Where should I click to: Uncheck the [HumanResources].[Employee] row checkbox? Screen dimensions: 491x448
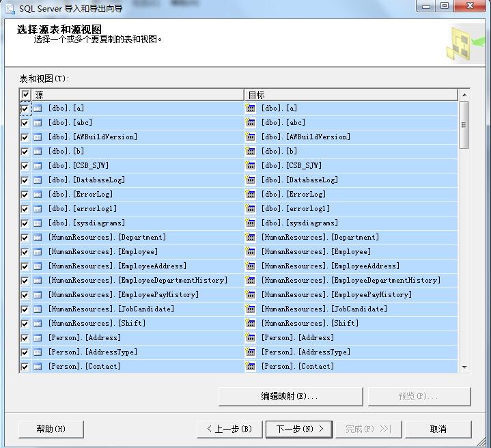(x=25, y=252)
